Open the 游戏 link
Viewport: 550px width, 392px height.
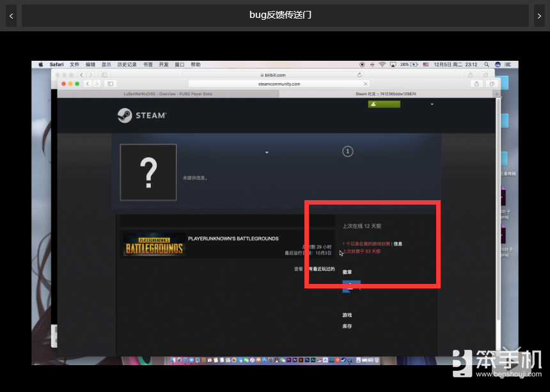pos(347,315)
